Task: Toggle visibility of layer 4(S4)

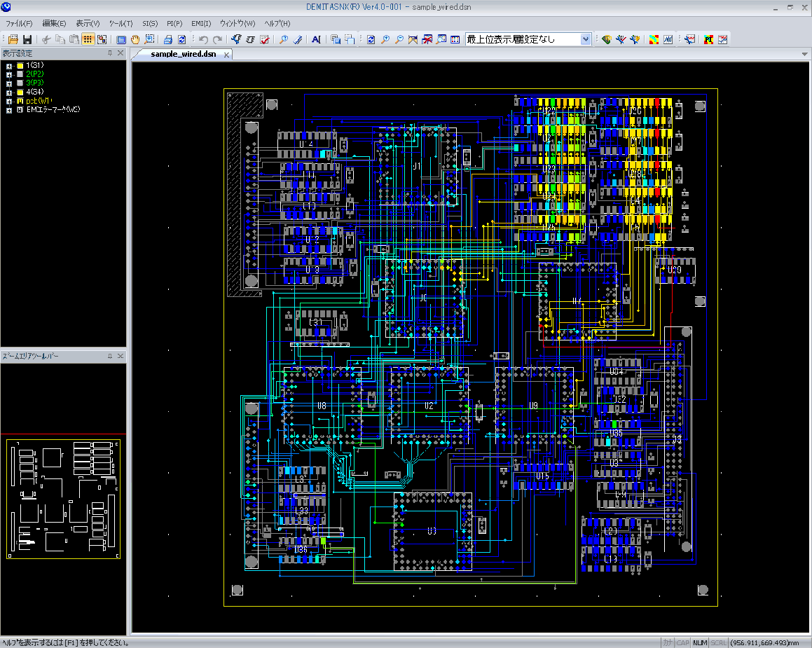Action: 20,92
